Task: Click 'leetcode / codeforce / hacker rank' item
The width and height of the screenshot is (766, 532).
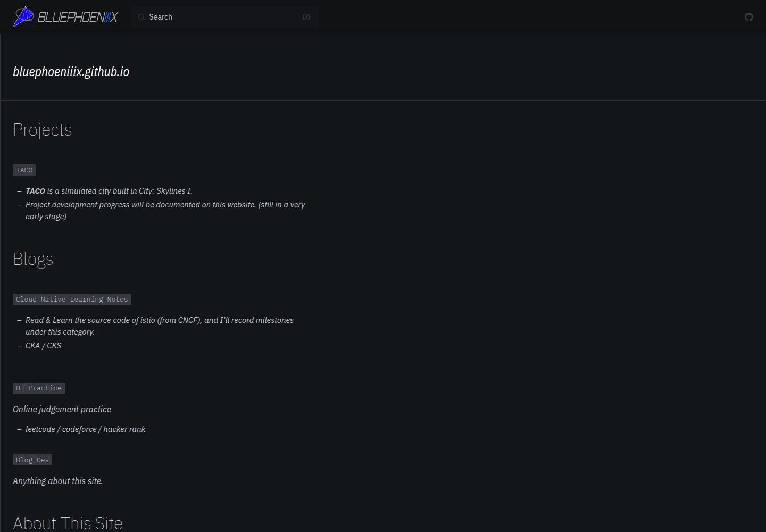Action: click(x=86, y=429)
